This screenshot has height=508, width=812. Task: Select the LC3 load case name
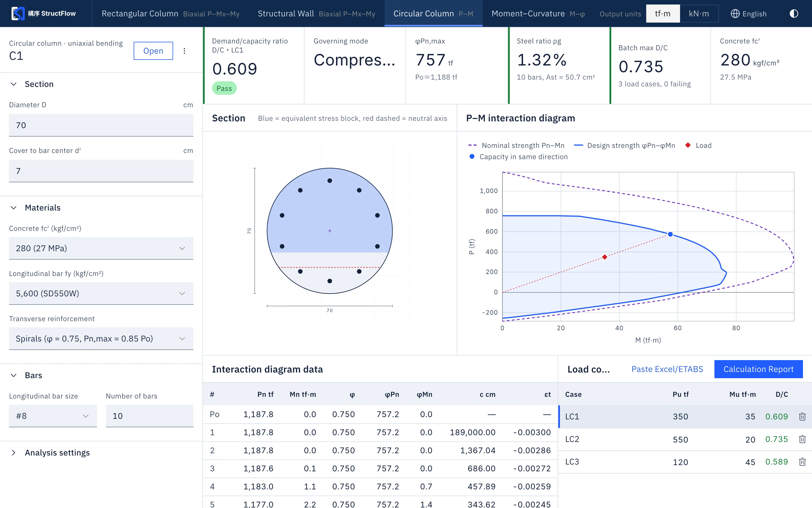[572, 462]
